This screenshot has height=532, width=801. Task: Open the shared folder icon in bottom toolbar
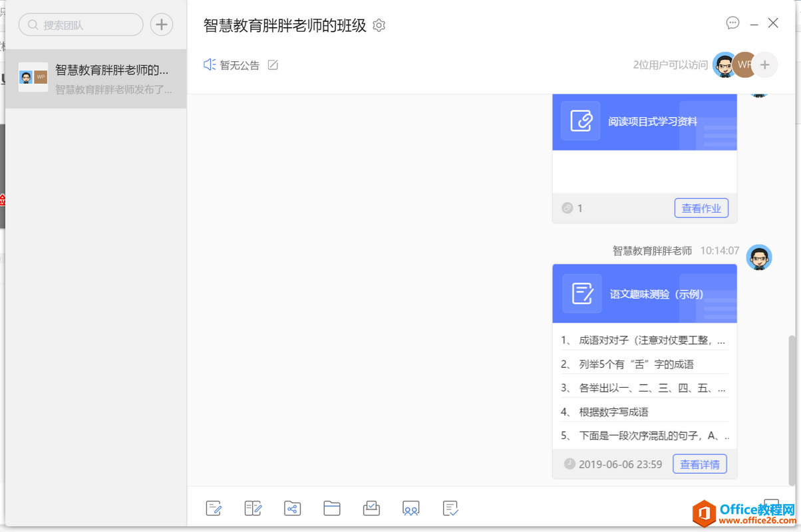tap(292, 509)
